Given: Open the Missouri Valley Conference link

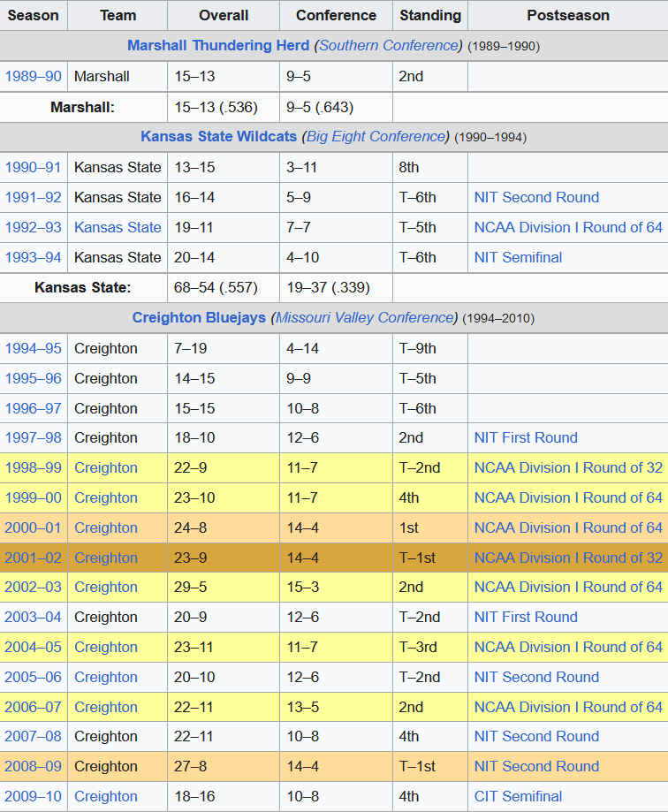Looking at the screenshot, I should pos(365,318).
